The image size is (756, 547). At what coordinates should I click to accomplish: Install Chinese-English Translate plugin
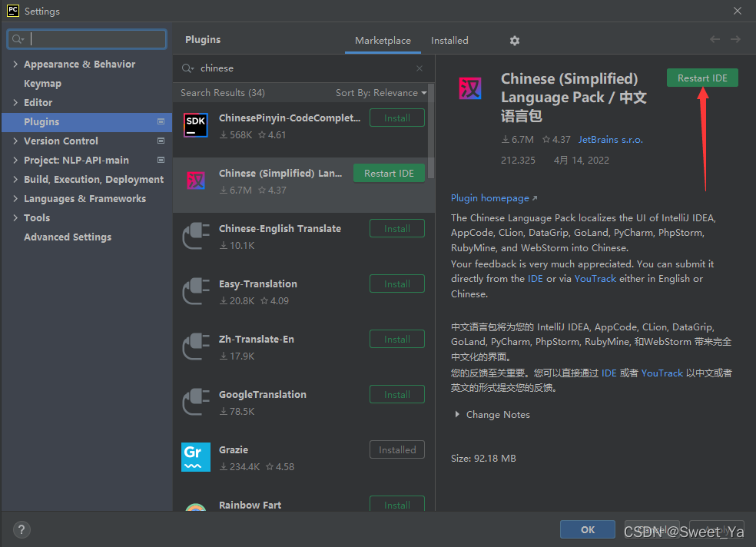tap(396, 228)
